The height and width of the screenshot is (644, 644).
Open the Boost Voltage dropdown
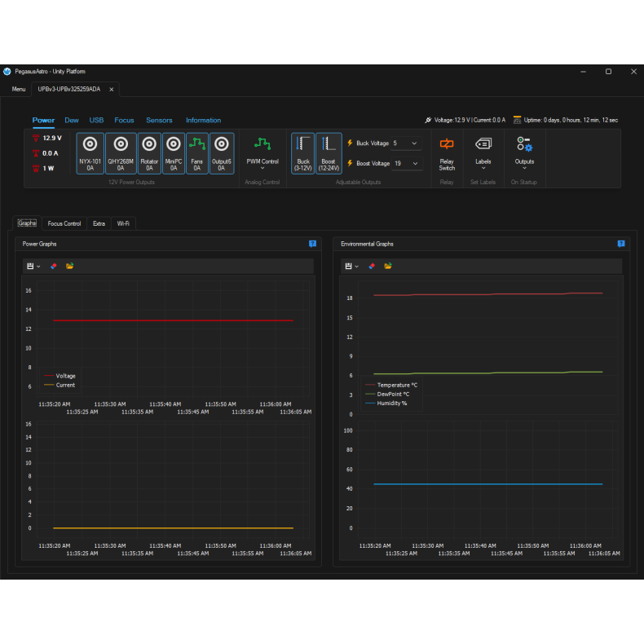[406, 164]
